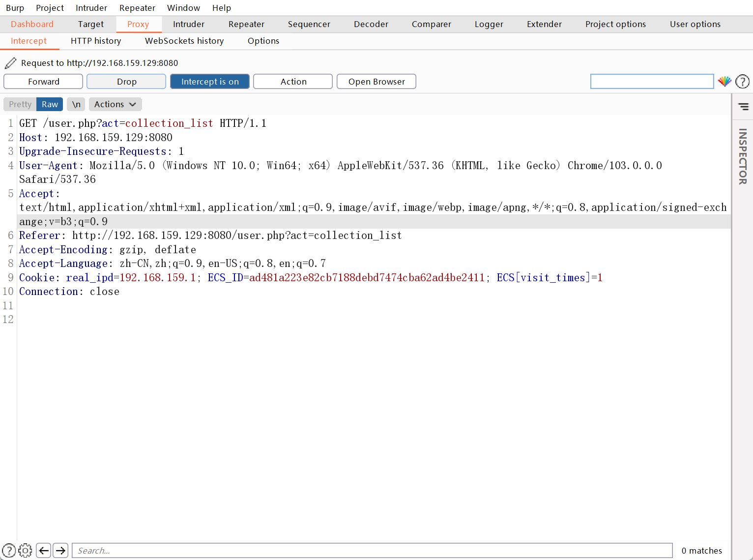Switch to Pretty message view

[x=20, y=104]
